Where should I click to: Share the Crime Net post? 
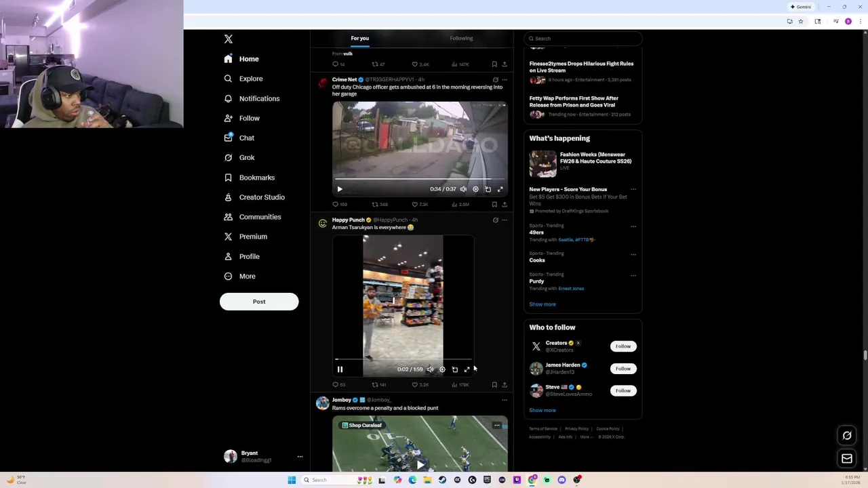pos(504,204)
